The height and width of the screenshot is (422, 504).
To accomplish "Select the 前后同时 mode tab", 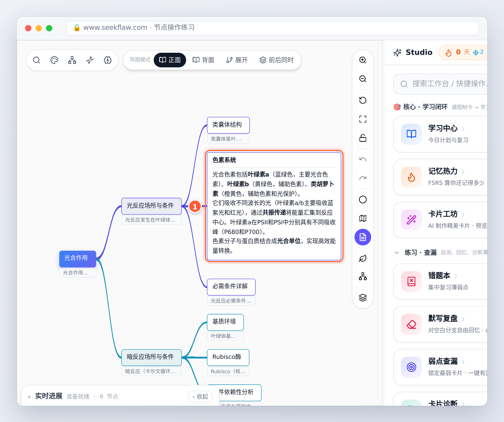I will click(277, 60).
